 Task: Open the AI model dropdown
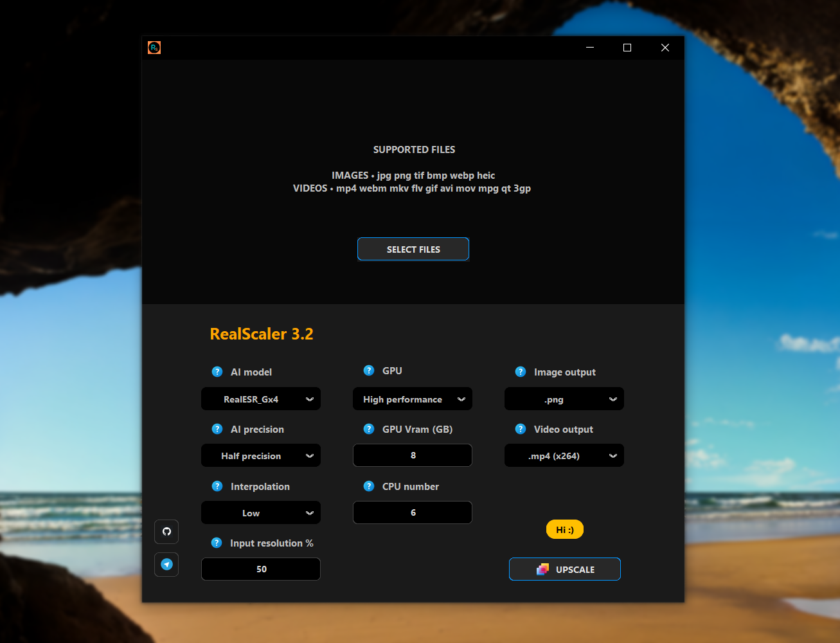(x=260, y=399)
